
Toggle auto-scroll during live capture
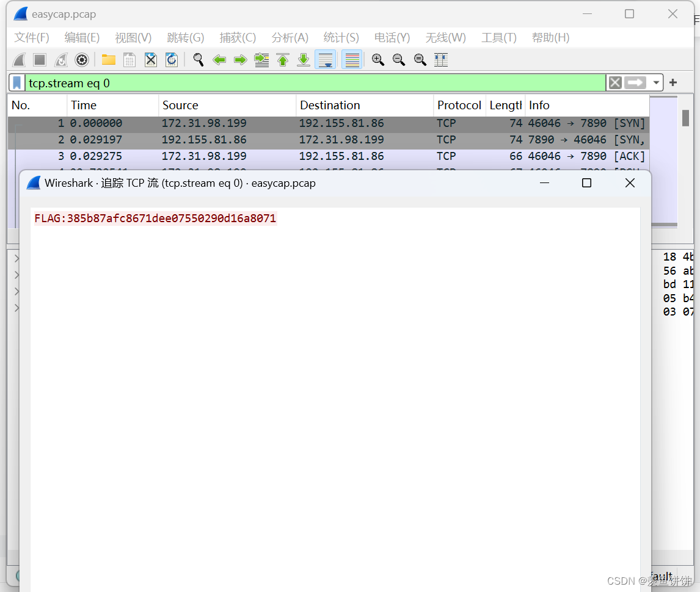(x=326, y=60)
